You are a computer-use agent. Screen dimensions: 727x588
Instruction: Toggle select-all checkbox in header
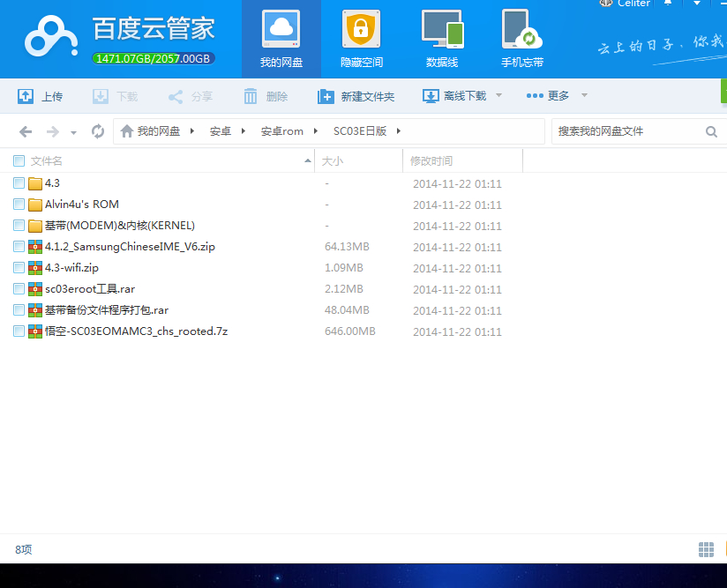click(19, 160)
